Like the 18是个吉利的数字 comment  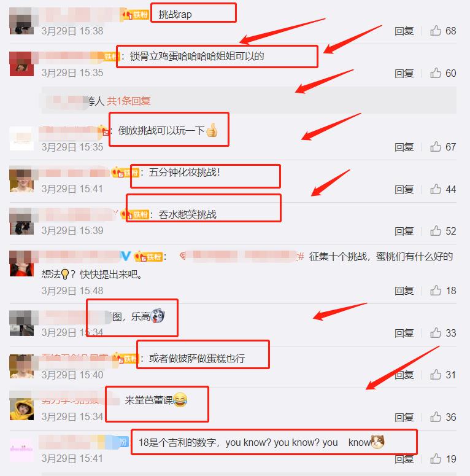436,459
